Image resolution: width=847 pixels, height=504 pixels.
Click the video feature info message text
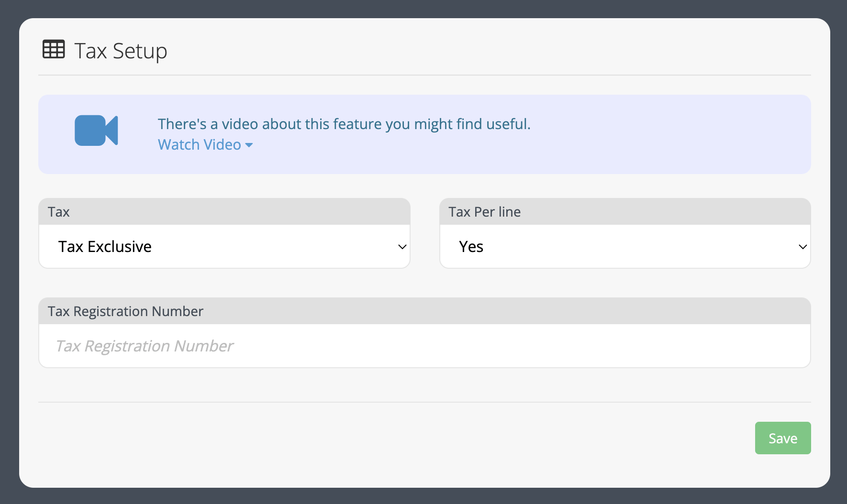pyautogui.click(x=344, y=124)
